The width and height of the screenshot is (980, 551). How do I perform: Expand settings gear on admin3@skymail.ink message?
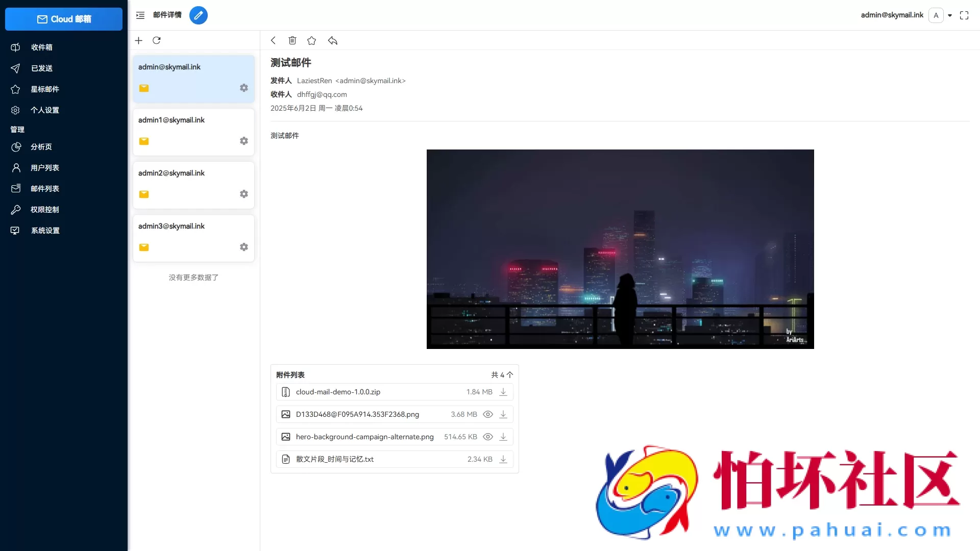click(x=243, y=246)
